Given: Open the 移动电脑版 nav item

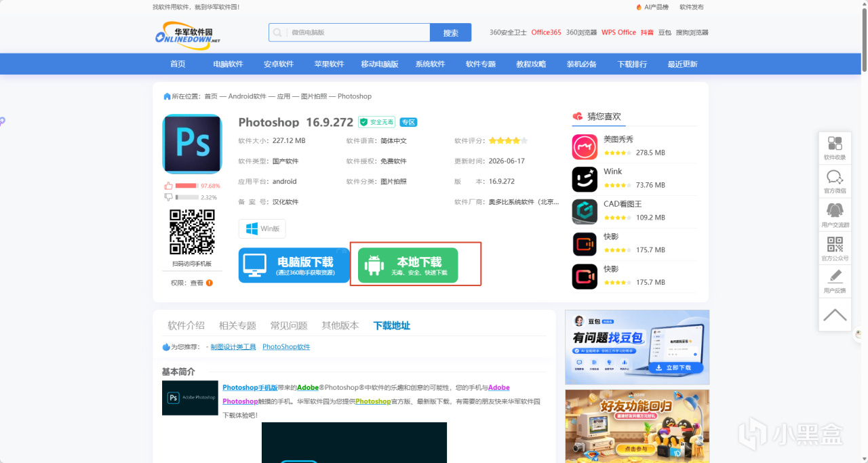Looking at the screenshot, I should click(380, 64).
